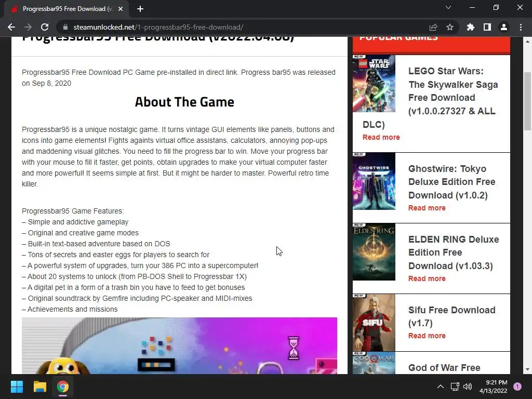532x399 pixels.
Task: Show hidden system tray icons
Action: click(441, 387)
